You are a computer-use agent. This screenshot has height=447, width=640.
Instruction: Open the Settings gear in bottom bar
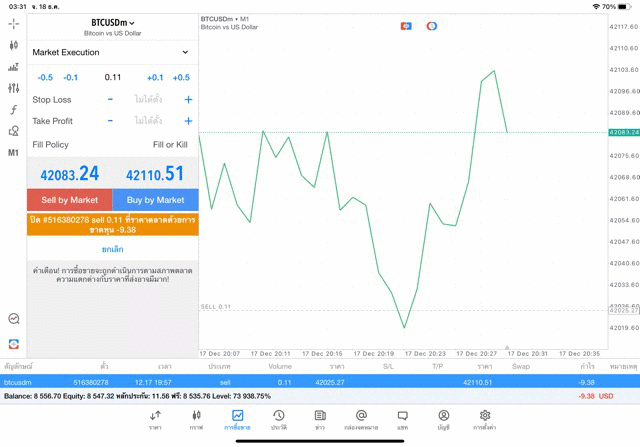pyautogui.click(x=485, y=419)
